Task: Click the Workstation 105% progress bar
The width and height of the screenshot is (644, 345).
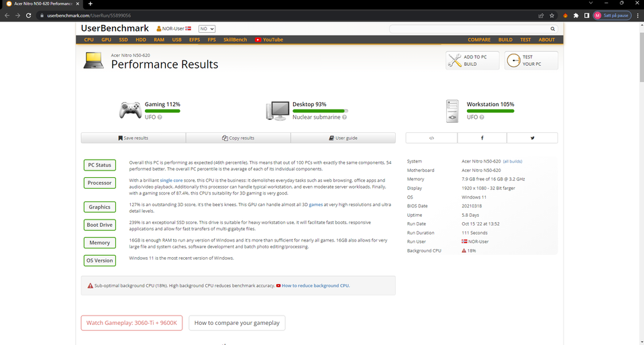Action: (x=490, y=111)
